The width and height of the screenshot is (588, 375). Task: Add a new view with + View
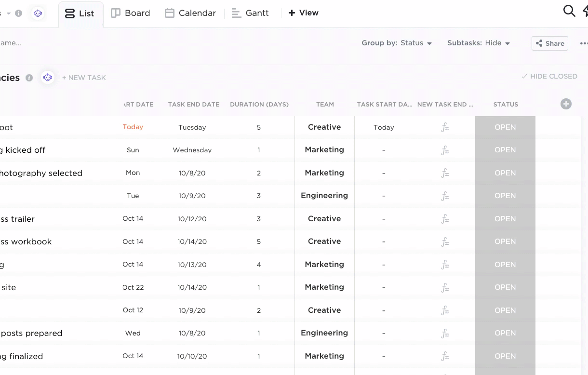tap(303, 13)
